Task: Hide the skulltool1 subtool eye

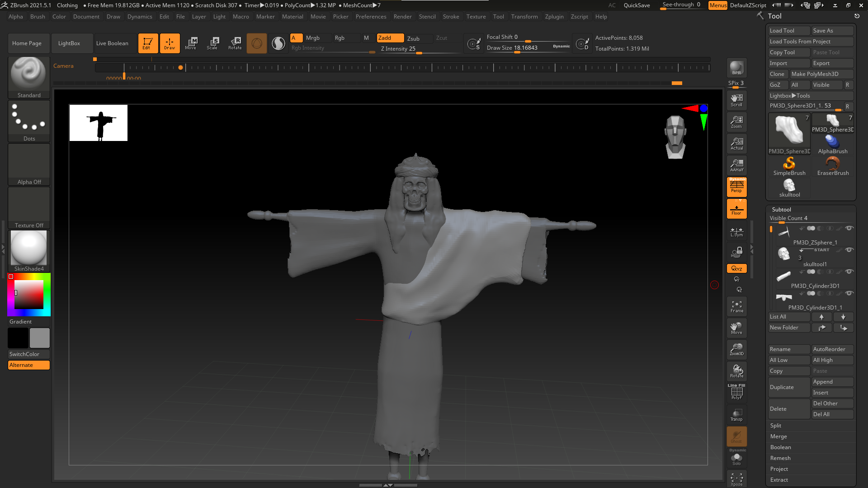Action: 849,250
